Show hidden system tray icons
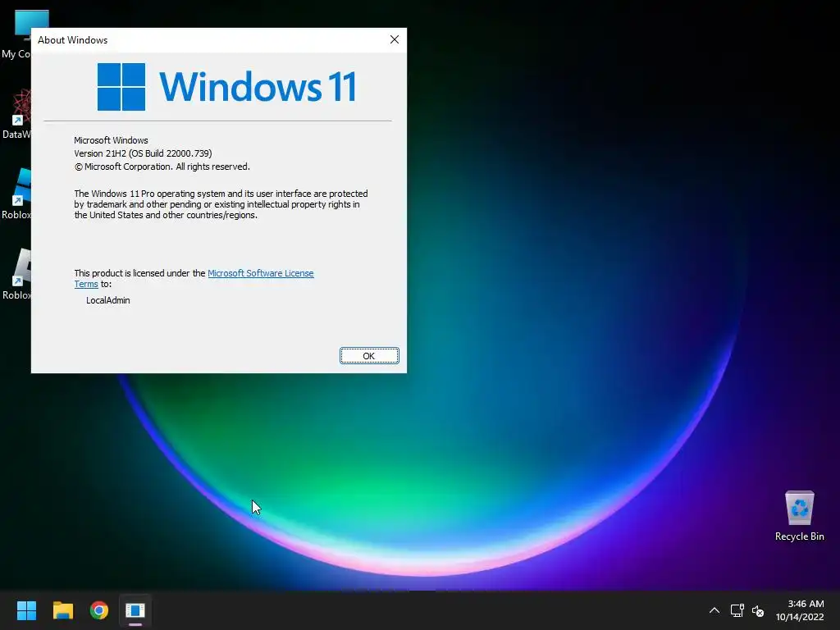Viewport: 840px width, 630px height. point(714,610)
